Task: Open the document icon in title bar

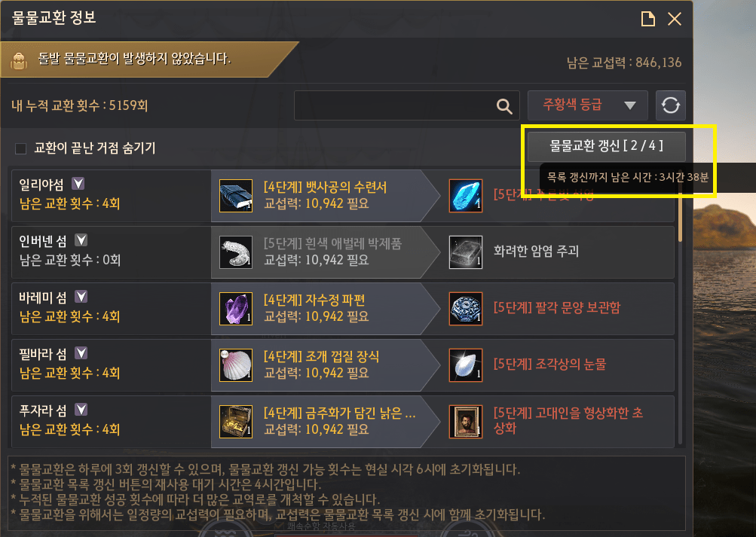Action: point(647,19)
